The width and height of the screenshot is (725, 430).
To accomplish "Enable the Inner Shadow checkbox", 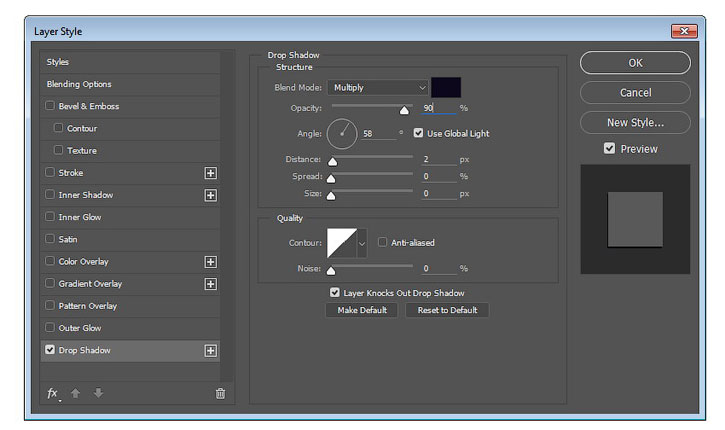I will pyautogui.click(x=50, y=194).
